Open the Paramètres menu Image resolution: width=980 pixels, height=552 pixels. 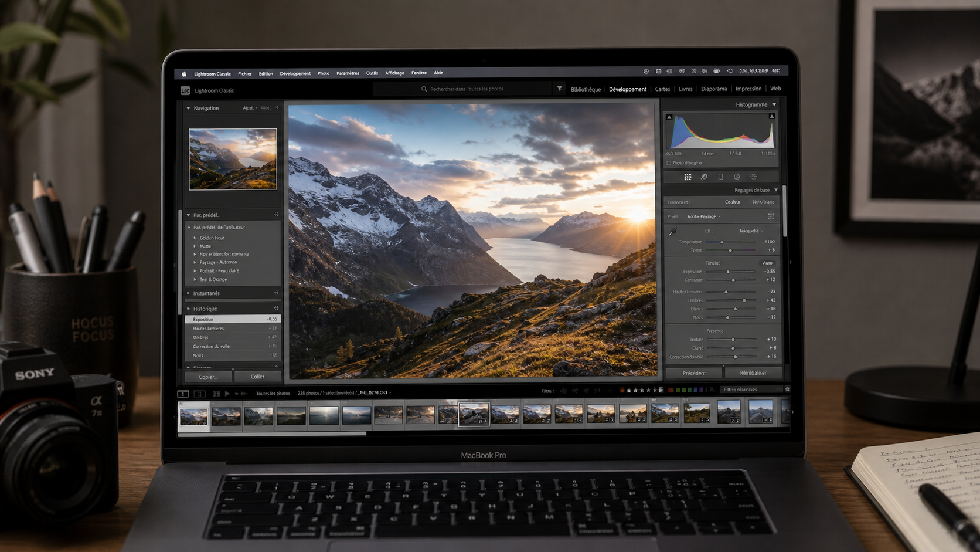pos(348,73)
